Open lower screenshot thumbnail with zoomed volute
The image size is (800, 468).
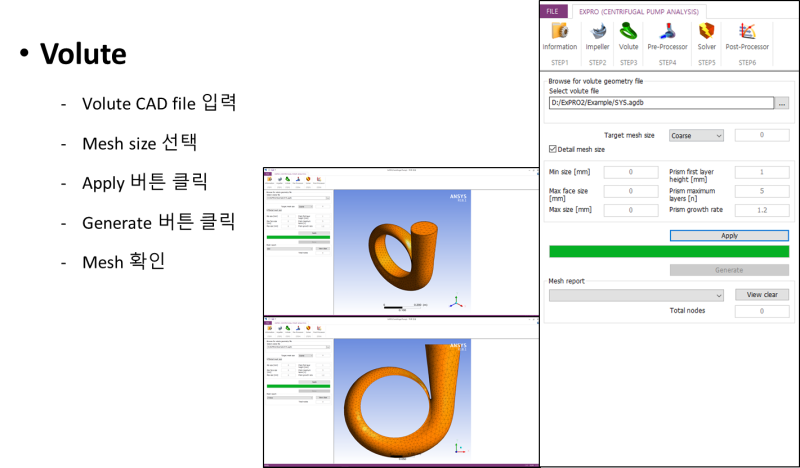[401, 391]
